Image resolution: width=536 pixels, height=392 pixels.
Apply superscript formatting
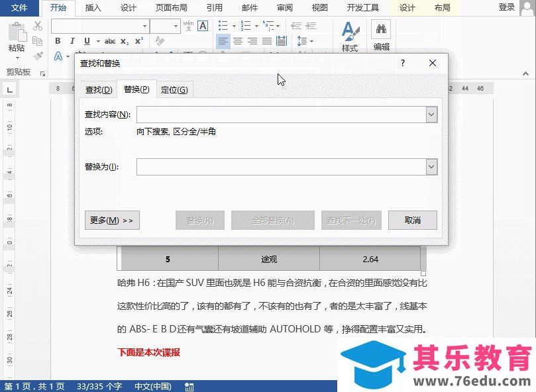139,41
